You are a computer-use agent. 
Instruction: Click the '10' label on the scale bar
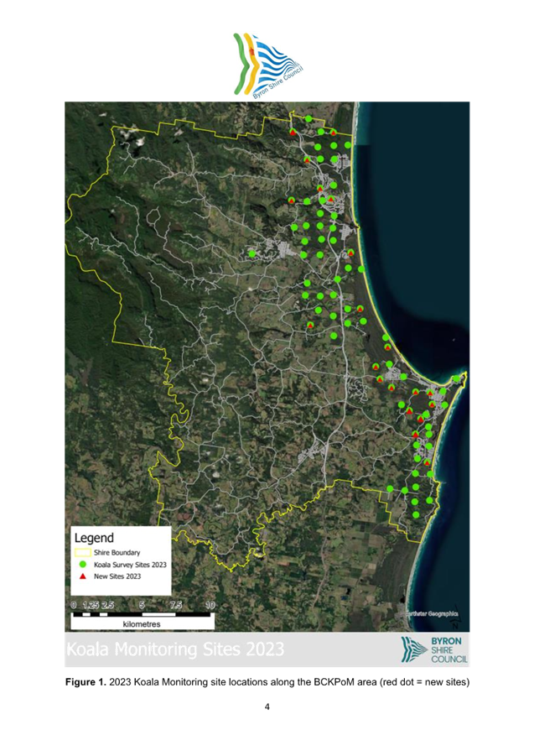pos(209,605)
